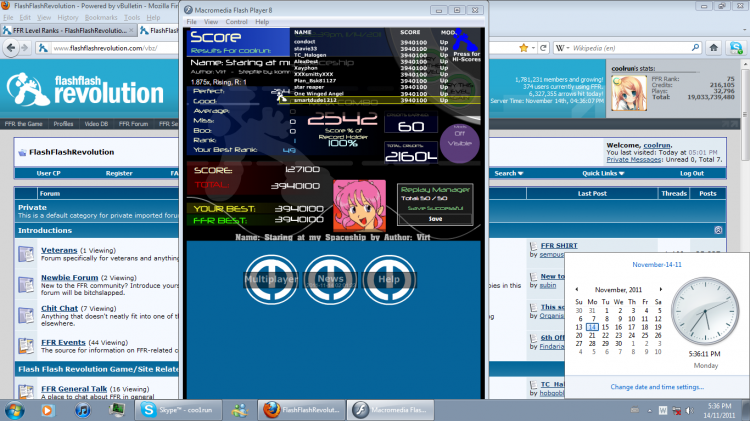This screenshot has height=421, width=750.
Task: Click the blue dancer Hi-Scores icon
Action: click(x=464, y=40)
